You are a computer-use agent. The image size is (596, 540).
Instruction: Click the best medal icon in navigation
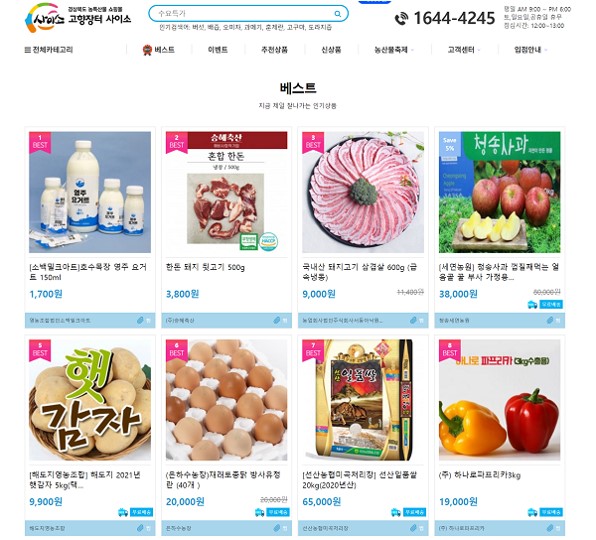click(147, 50)
